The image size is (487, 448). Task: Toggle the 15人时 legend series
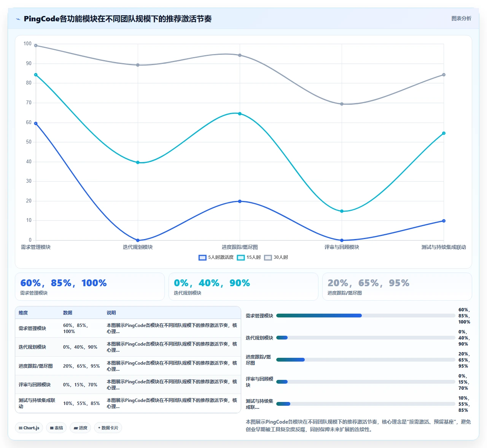tap(249, 258)
